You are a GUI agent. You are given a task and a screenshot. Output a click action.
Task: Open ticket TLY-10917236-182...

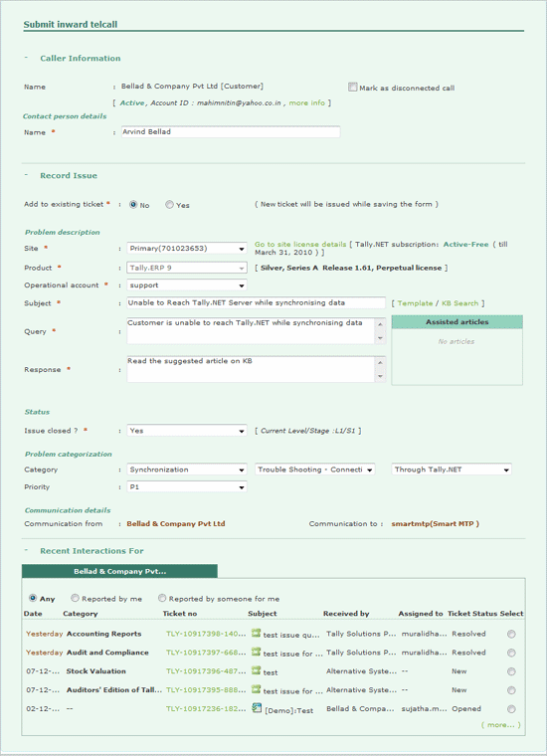pos(206,708)
